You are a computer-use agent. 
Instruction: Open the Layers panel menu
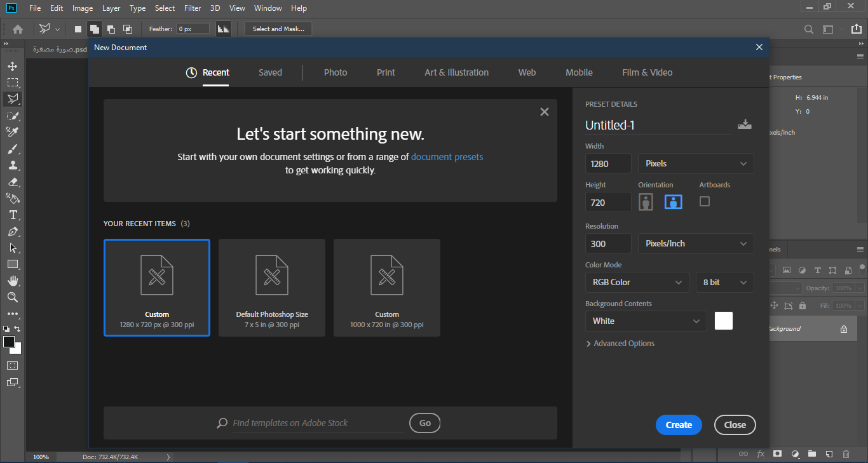pos(860,249)
